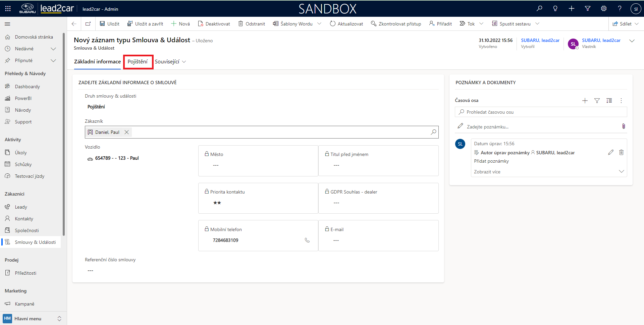
Task: Expand the Nedávné section in sidebar
Action: coord(53,49)
